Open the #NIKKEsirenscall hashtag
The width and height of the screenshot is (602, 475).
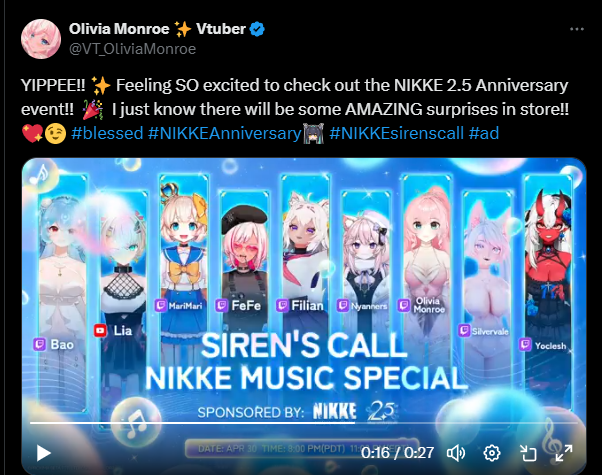(x=397, y=133)
